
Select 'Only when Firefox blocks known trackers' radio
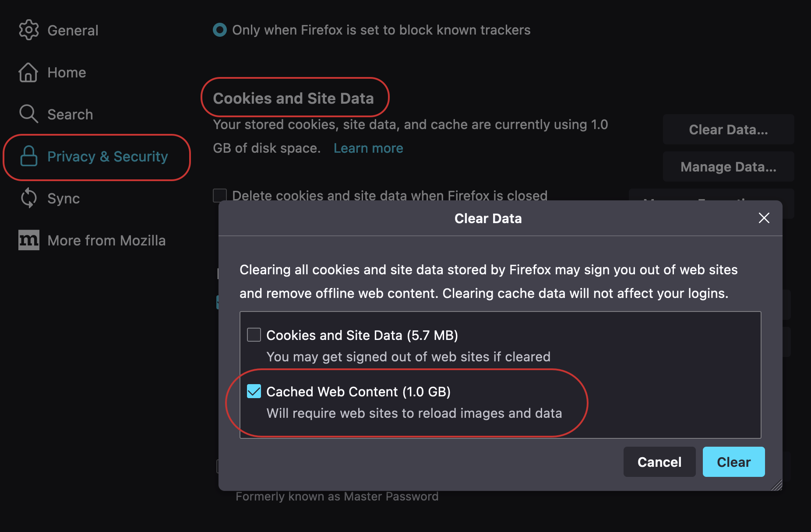pos(220,30)
